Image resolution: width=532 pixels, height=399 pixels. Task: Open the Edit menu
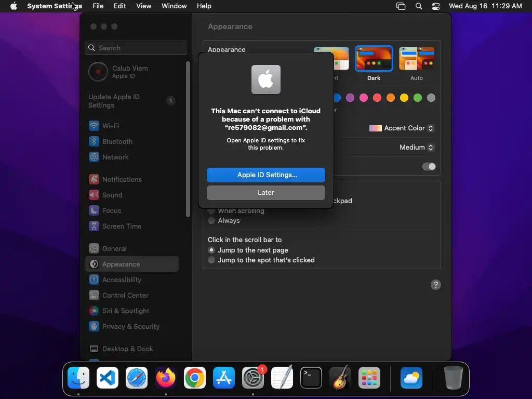click(120, 6)
